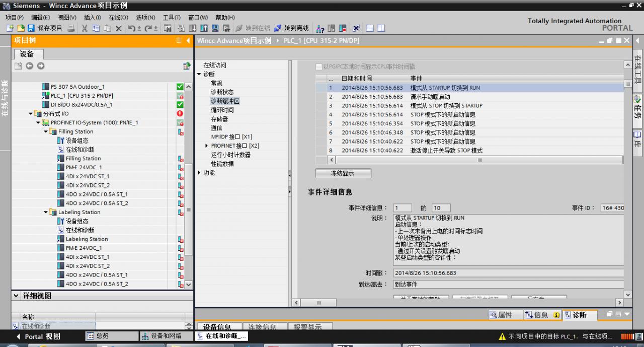
Task: Click the Upload from device icon
Action: coord(204,28)
